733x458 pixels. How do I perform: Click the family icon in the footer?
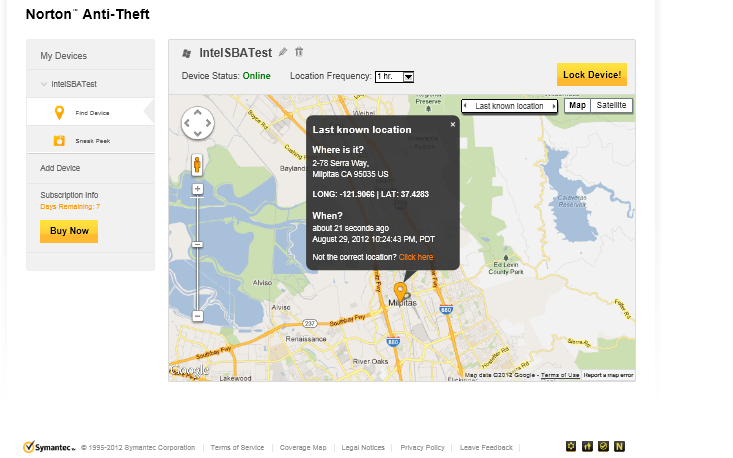(587, 446)
